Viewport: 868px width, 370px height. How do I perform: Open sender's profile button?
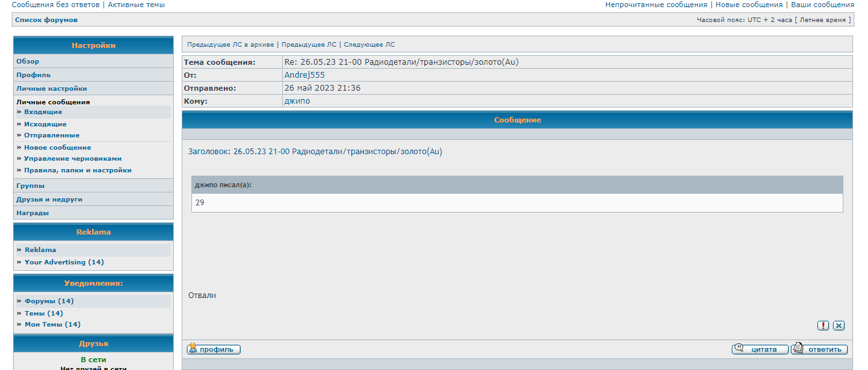[214, 349]
